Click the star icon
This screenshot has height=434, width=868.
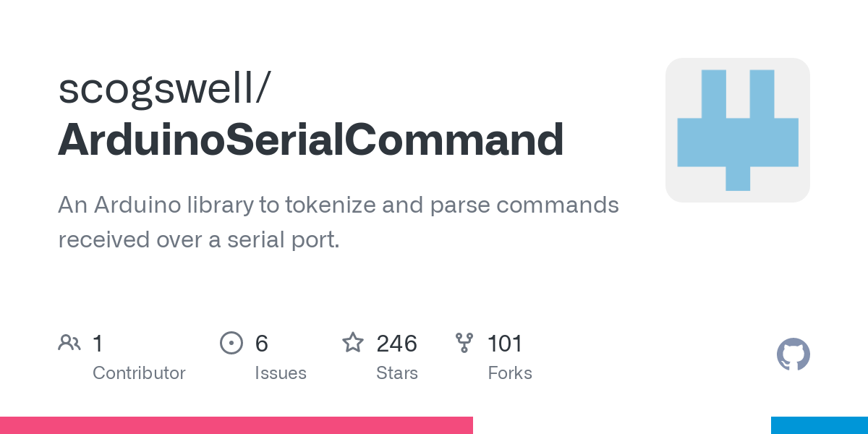pos(353,343)
